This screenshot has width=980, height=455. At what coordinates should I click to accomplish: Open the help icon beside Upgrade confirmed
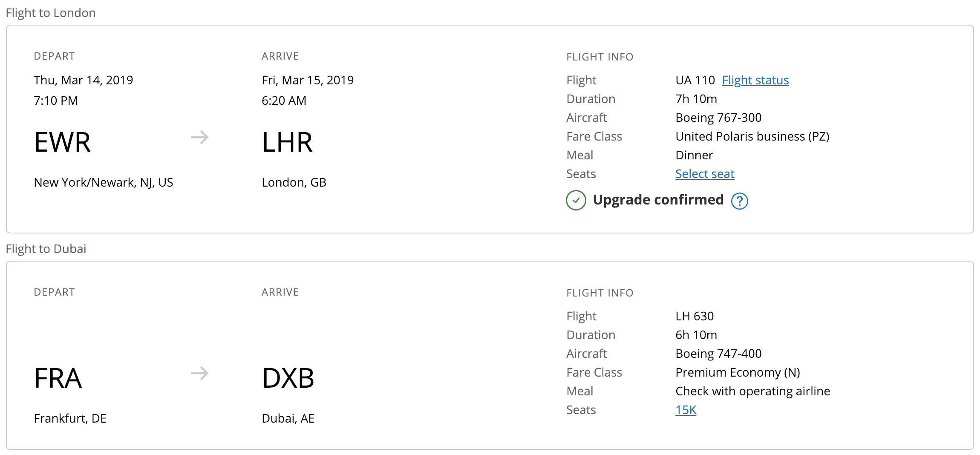(739, 201)
